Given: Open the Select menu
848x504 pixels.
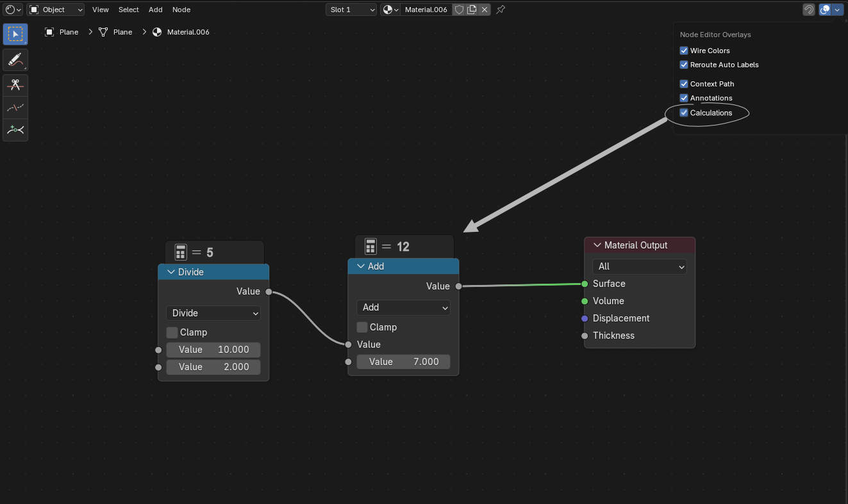Looking at the screenshot, I should pos(129,10).
